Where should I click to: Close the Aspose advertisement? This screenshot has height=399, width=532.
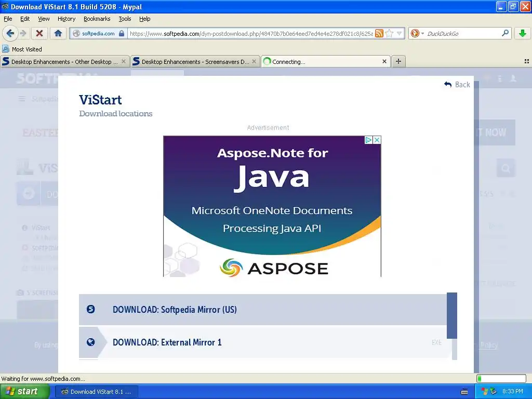(377, 140)
